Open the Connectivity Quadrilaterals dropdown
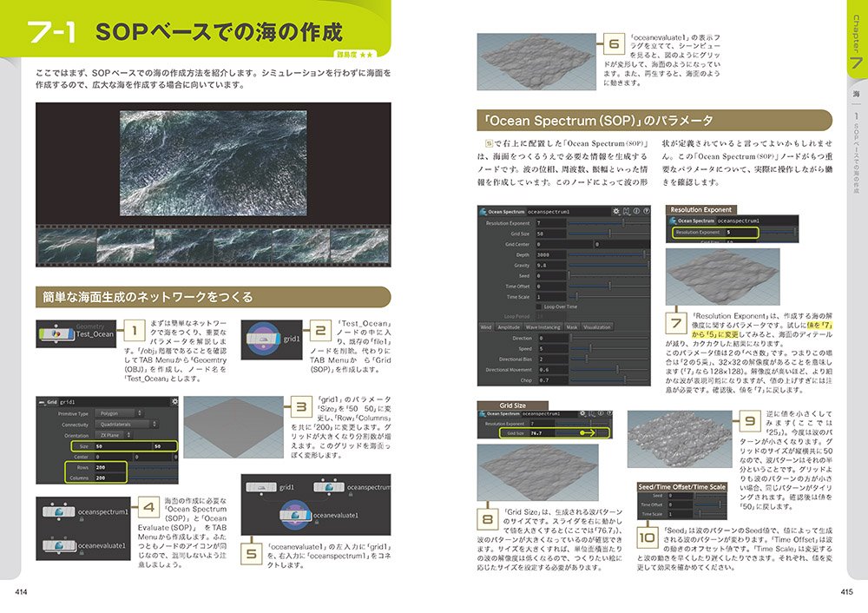Viewport: 868px width, 613px height. (x=126, y=425)
